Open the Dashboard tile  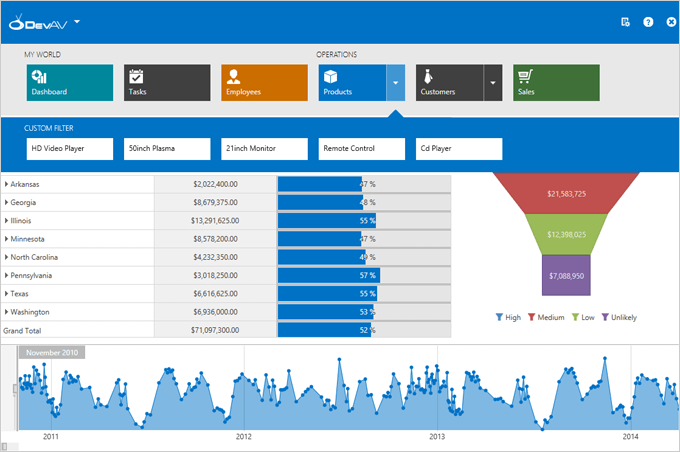coord(70,82)
